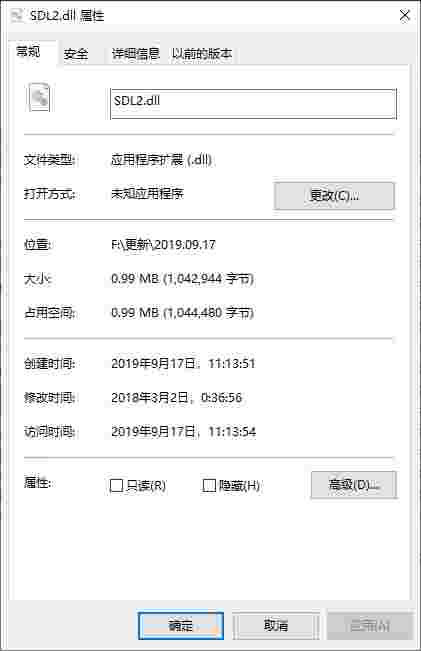Click the 创建时间 date value
Screen dimensions: 421x651
[183, 364]
